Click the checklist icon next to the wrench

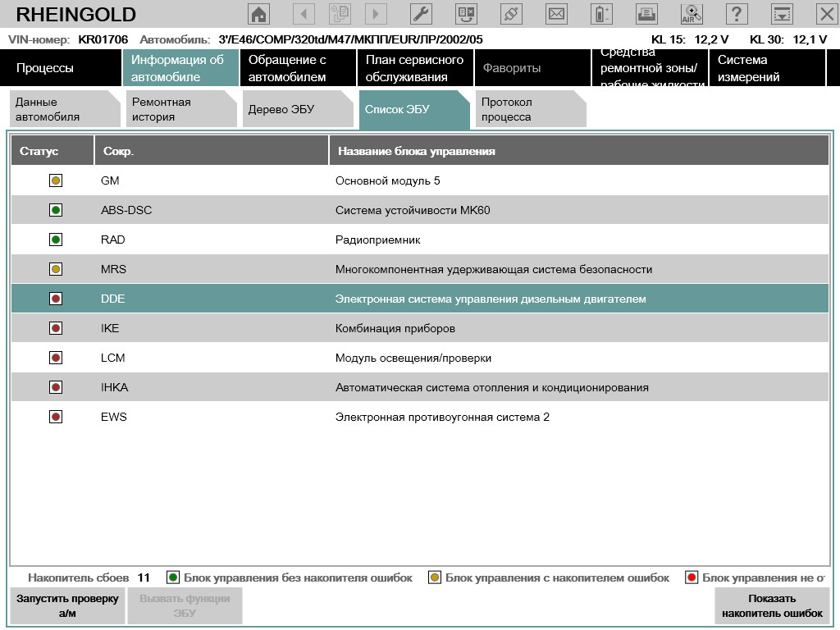point(466,14)
